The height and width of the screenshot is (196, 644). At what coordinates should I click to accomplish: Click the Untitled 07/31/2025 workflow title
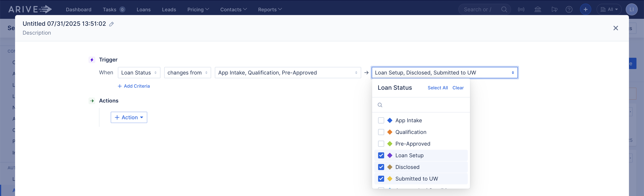[64, 24]
